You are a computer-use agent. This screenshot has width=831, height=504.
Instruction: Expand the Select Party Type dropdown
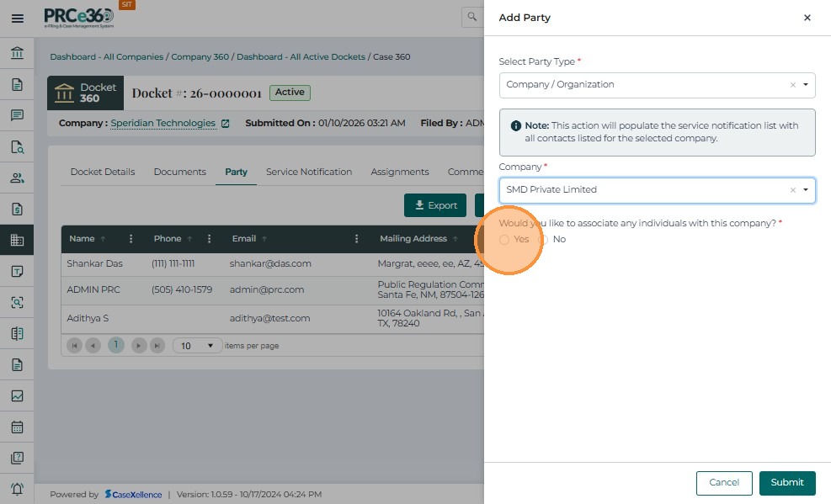coord(806,85)
